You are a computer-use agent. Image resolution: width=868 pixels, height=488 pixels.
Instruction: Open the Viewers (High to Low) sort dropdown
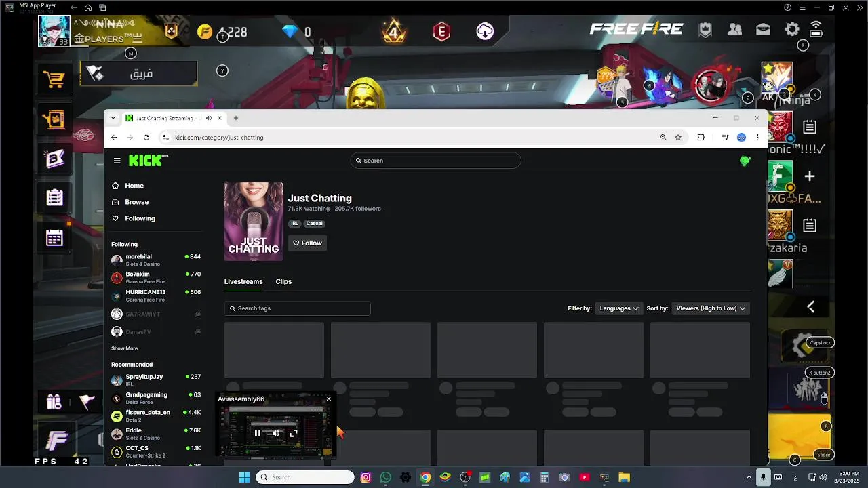711,308
